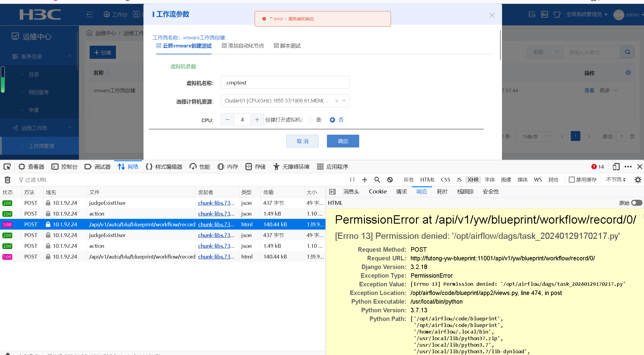Click the H3C logo
The height and width of the screenshot is (355, 644).
[x=40, y=14]
